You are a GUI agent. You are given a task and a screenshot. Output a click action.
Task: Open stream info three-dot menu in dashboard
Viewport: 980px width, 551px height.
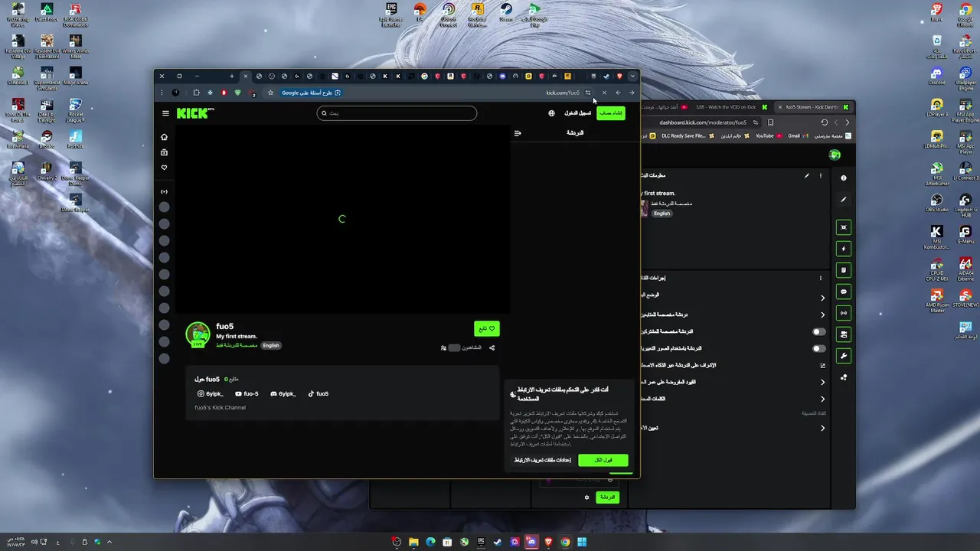pos(821,176)
